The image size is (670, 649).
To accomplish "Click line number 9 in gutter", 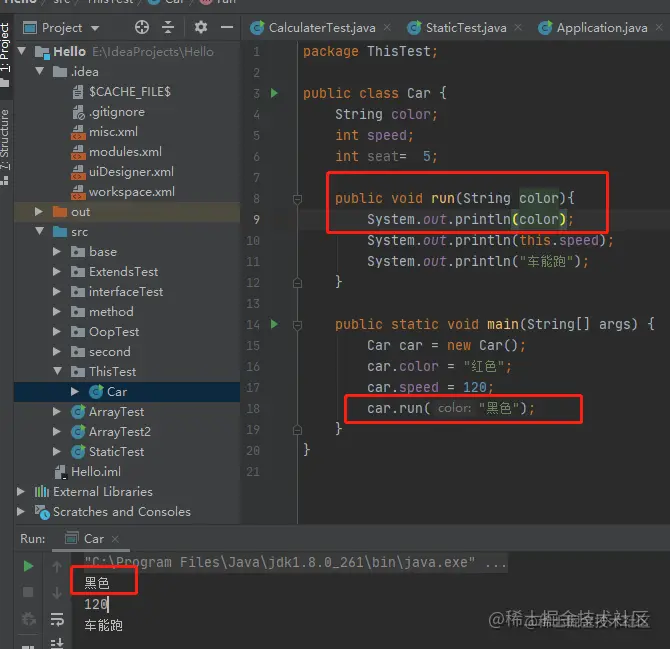I will click(256, 220).
